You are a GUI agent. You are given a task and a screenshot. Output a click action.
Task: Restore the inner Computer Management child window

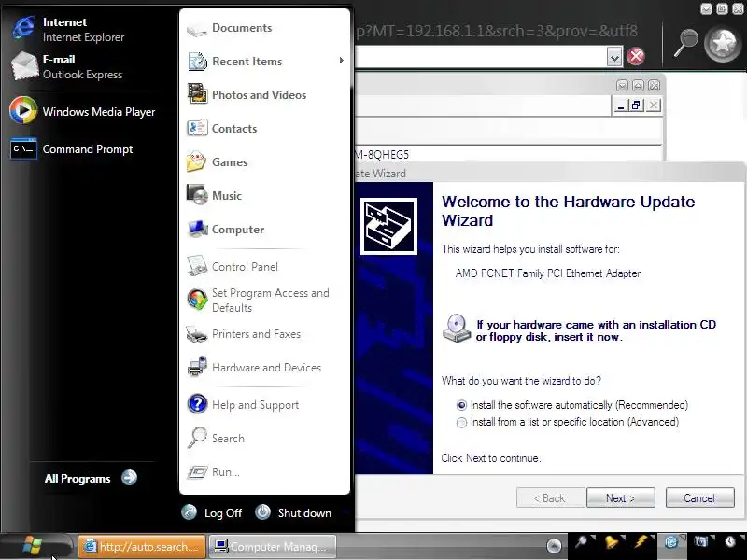coord(636,105)
